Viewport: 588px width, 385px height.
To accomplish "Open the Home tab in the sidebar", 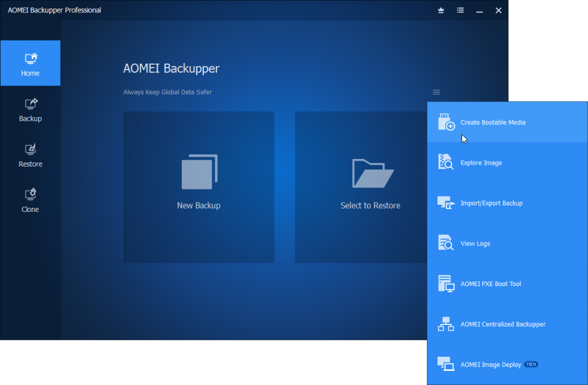I will (x=31, y=63).
